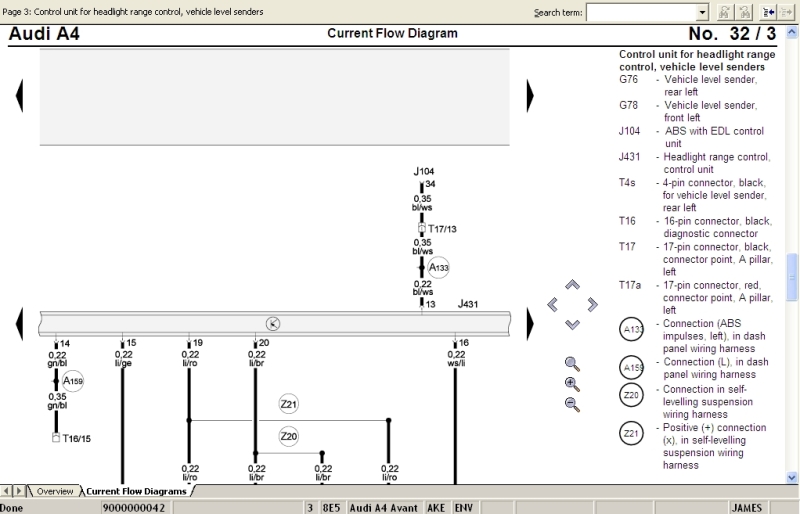This screenshot has height=514, width=800.
Task: Select the Current Flow Diagrams tab
Action: tap(137, 491)
